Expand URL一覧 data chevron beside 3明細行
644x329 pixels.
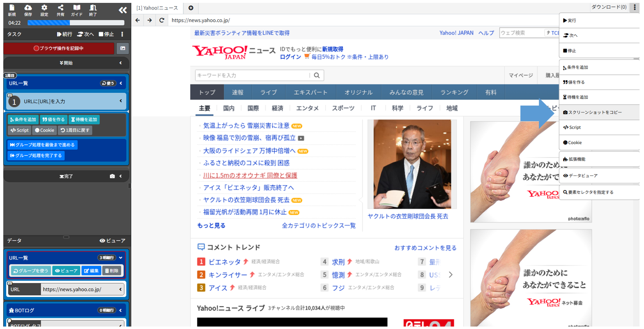coord(121,258)
